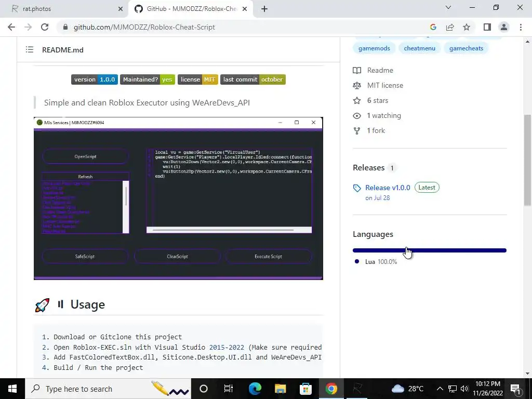Jump to Readme from the sidebar
This screenshot has width=532, height=399.
click(380, 70)
